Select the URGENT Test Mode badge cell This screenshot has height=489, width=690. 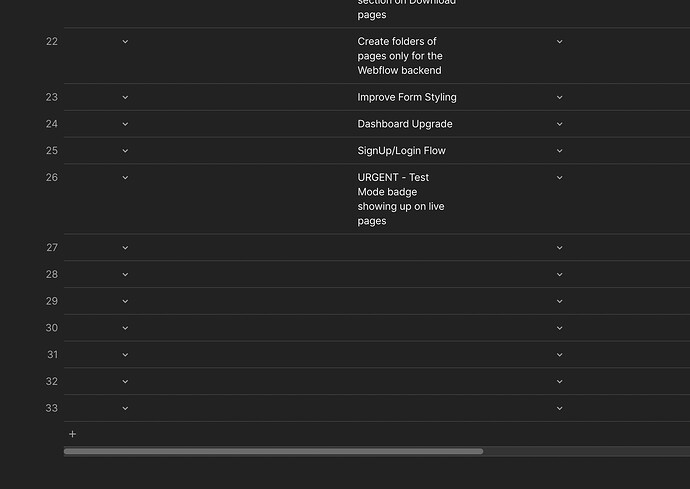click(x=400, y=199)
